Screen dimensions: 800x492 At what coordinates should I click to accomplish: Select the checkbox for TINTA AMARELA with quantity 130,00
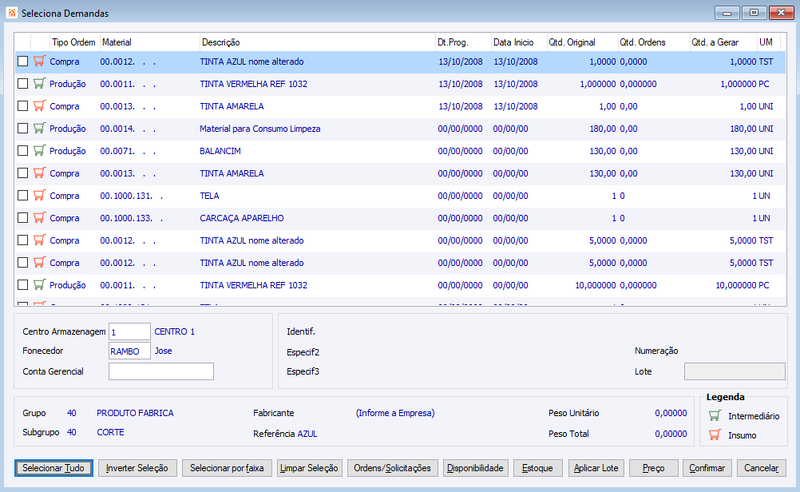pos(22,173)
